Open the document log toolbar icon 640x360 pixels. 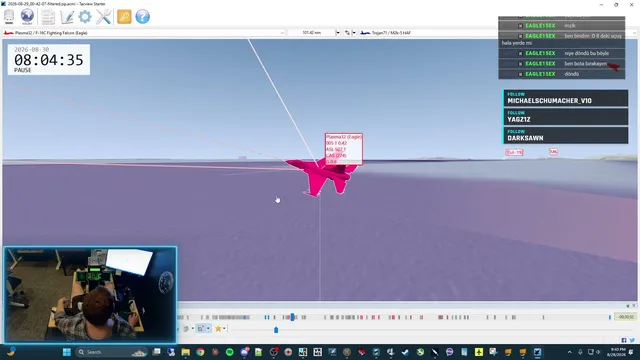click(x=48, y=17)
